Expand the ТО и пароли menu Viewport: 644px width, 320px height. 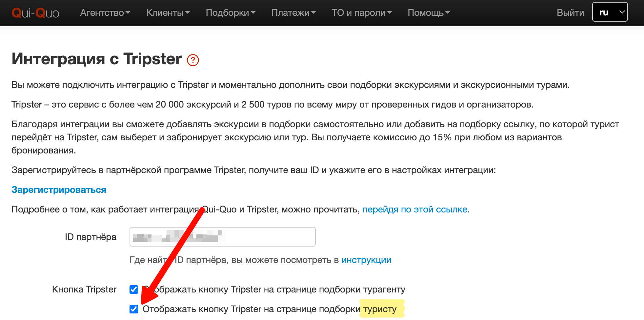tap(362, 13)
